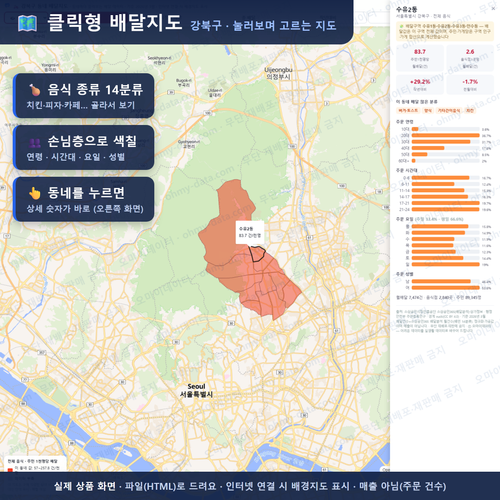
Task: Select the 2.6 per-restaurant stat card
Action: (470, 58)
